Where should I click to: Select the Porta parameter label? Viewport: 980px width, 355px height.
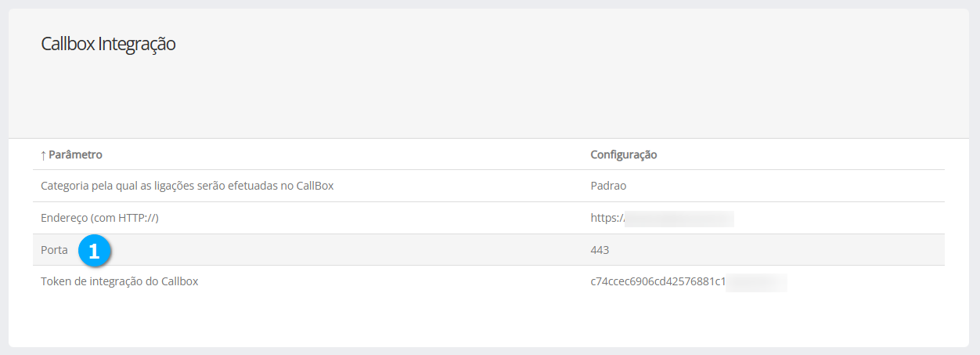tap(54, 250)
